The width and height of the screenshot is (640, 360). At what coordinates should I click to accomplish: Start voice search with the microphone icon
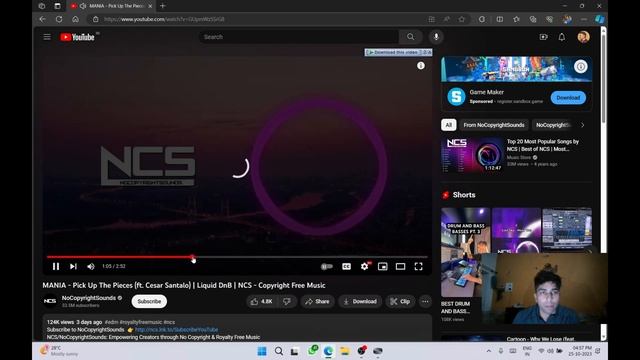pos(436,37)
